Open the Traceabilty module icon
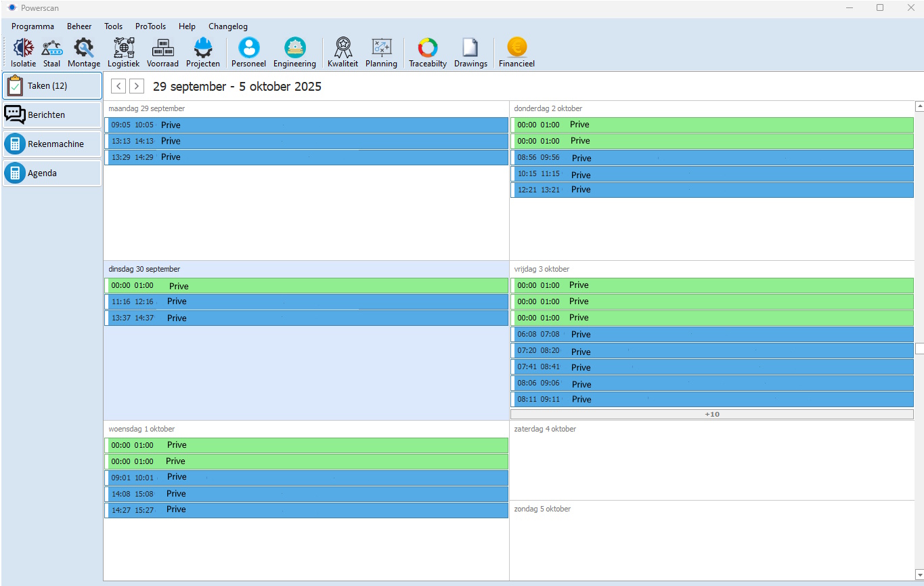This screenshot has width=924, height=586. 428,51
